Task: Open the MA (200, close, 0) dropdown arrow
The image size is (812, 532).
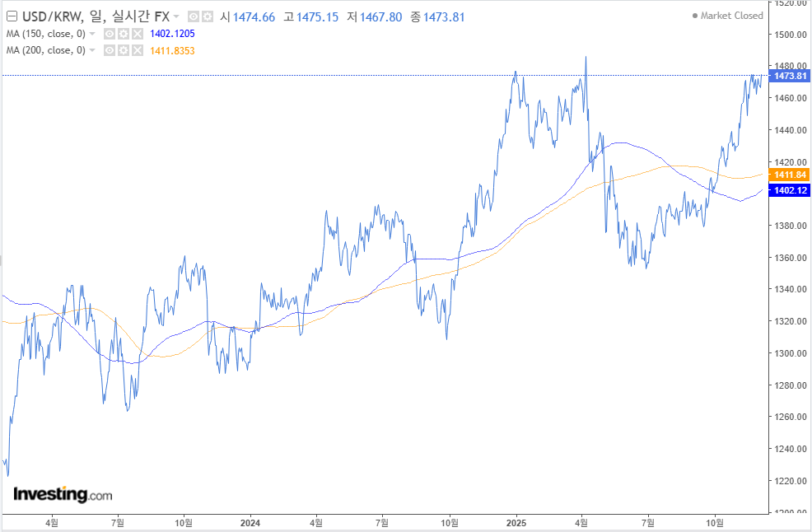Action: tap(92, 50)
